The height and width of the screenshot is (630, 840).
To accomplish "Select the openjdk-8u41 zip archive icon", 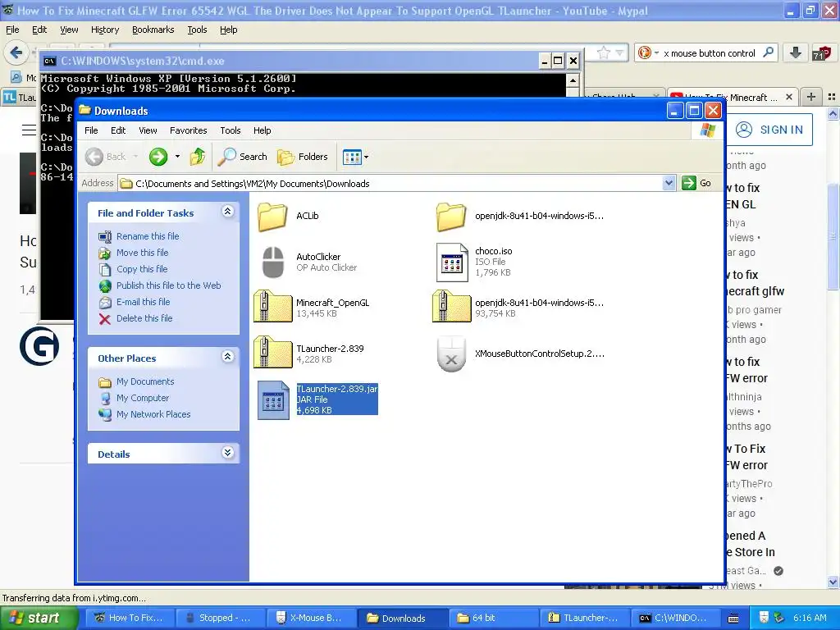I will click(451, 307).
